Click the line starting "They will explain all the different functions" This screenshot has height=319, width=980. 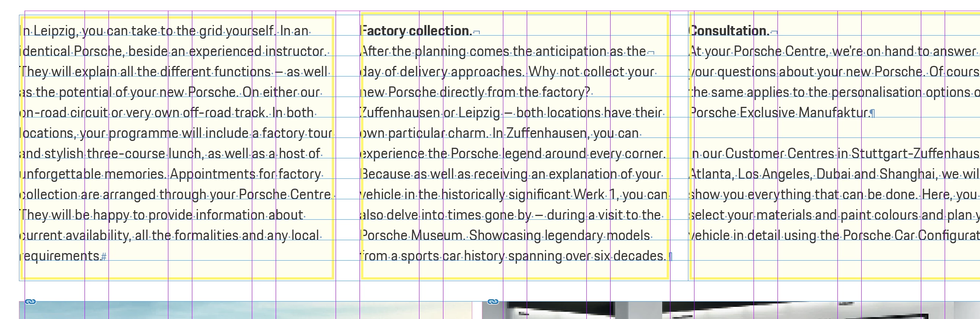tap(173, 72)
